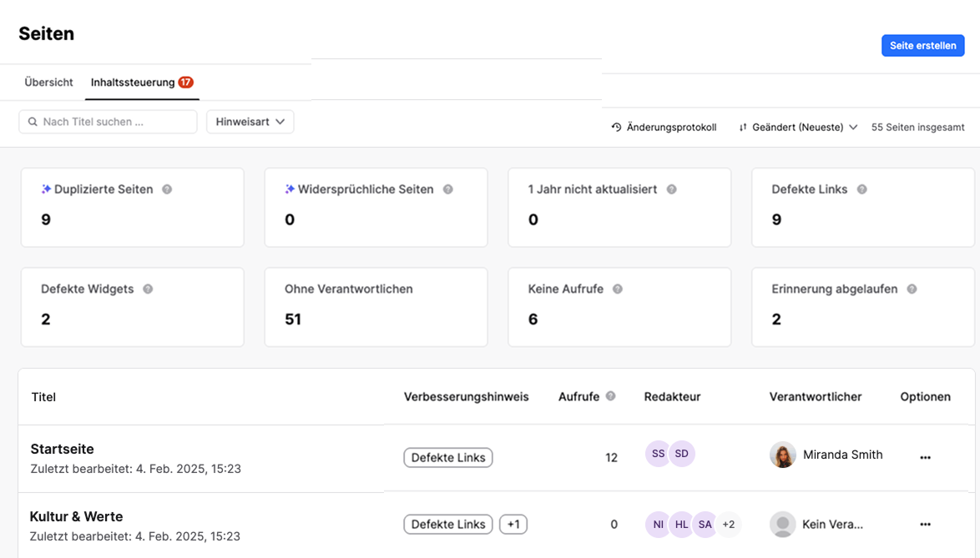Click Defekte Links tag in Kultur & Werte row
980x558 pixels.
(x=448, y=525)
